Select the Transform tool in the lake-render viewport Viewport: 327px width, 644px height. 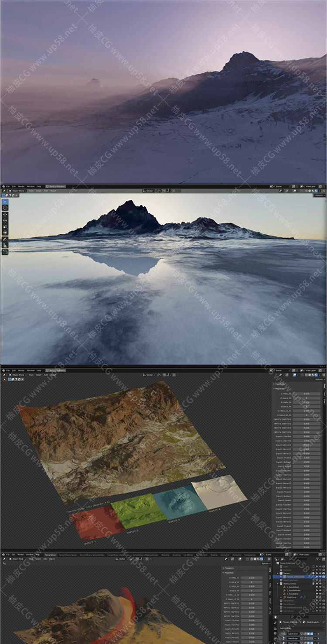coord(5,233)
